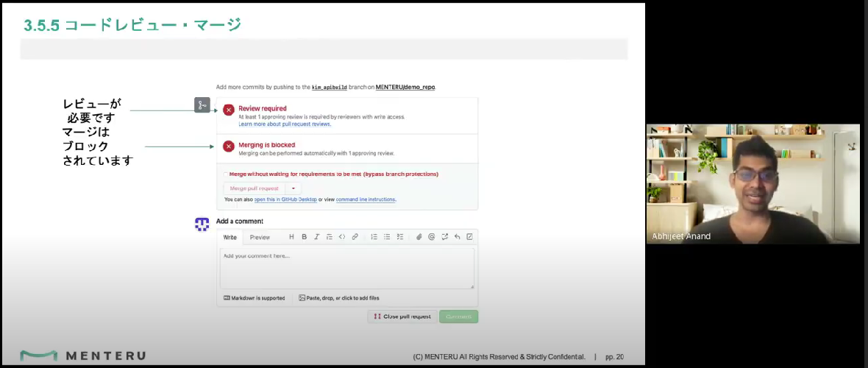
Task: Click the Close pull request button
Action: (x=402, y=316)
